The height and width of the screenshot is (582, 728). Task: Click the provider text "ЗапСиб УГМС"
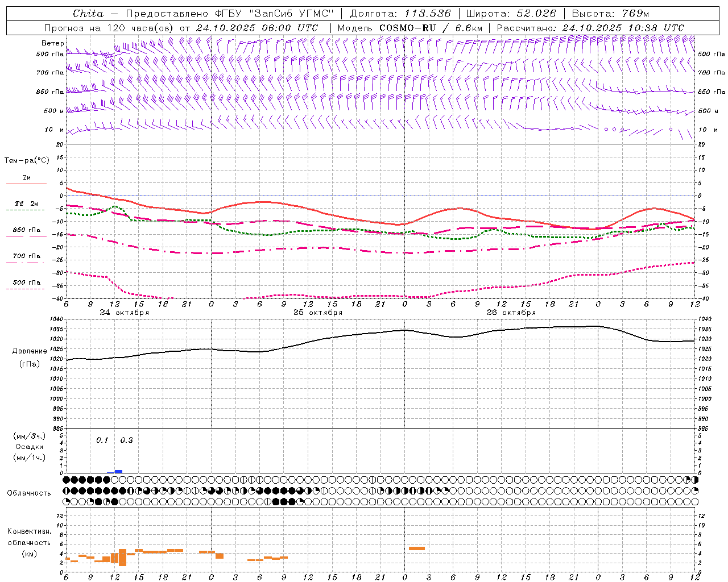[292, 14]
